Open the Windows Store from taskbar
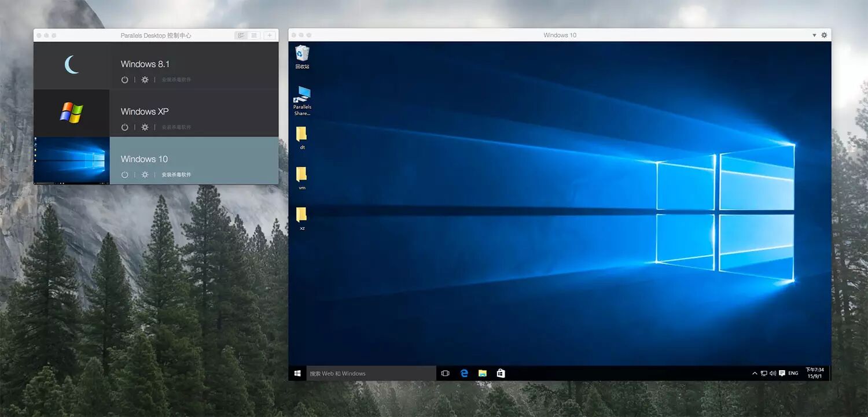Image resolution: width=868 pixels, height=417 pixels. 501,374
